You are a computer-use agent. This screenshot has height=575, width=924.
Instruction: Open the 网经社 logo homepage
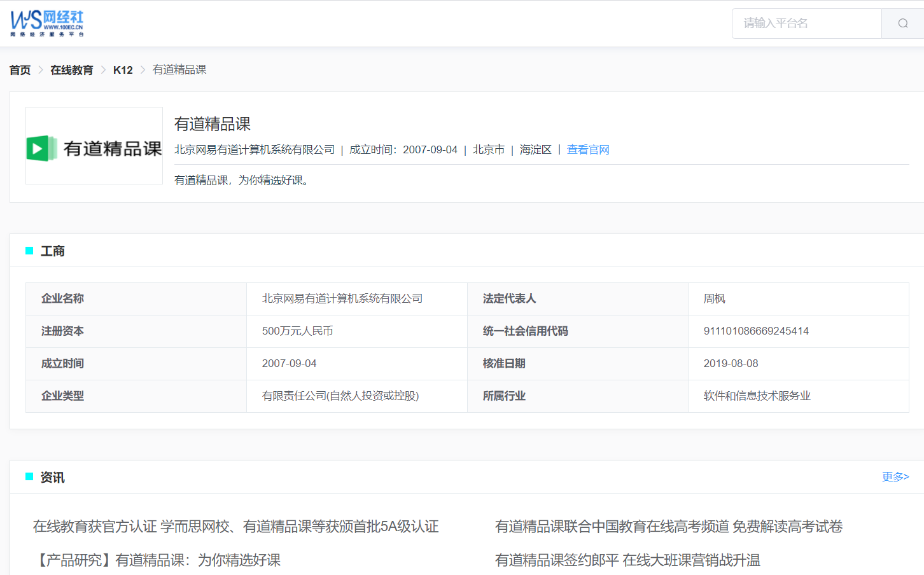pos(47,24)
